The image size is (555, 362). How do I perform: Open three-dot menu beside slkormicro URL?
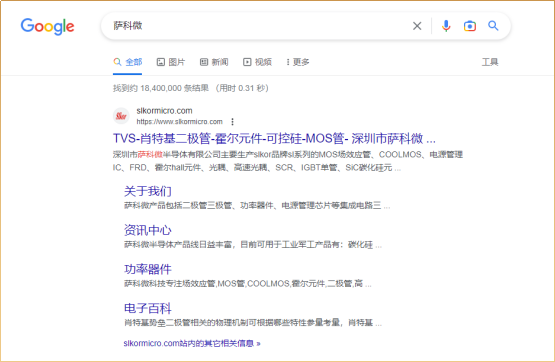pos(232,122)
